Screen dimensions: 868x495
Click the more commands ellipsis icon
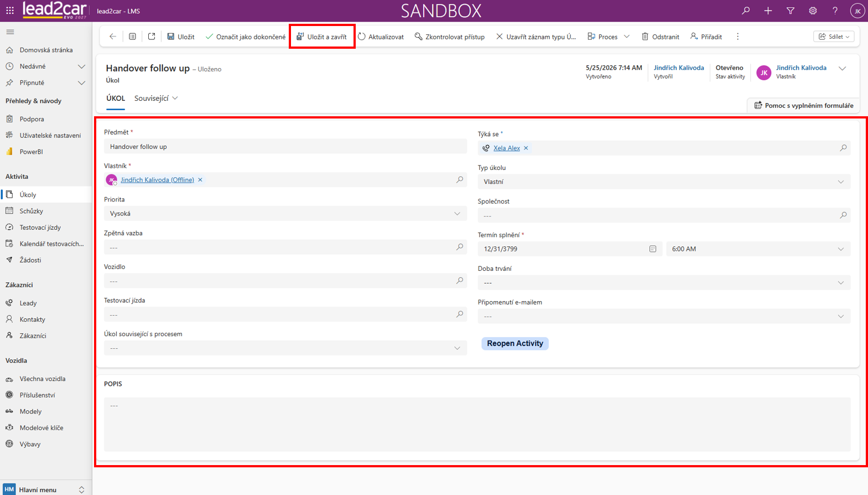(737, 37)
